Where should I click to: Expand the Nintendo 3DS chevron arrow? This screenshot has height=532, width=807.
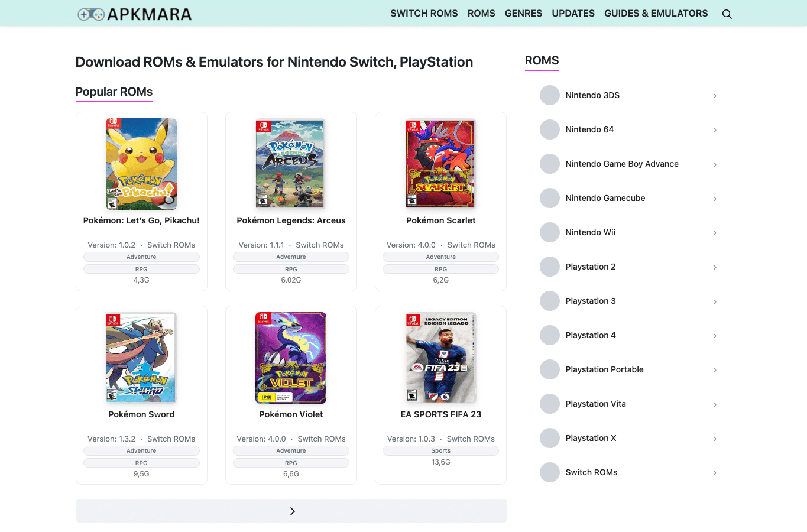click(x=715, y=96)
